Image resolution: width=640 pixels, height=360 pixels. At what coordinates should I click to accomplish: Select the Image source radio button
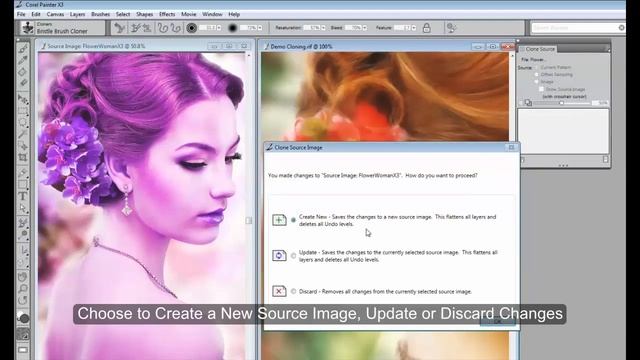coord(536,82)
